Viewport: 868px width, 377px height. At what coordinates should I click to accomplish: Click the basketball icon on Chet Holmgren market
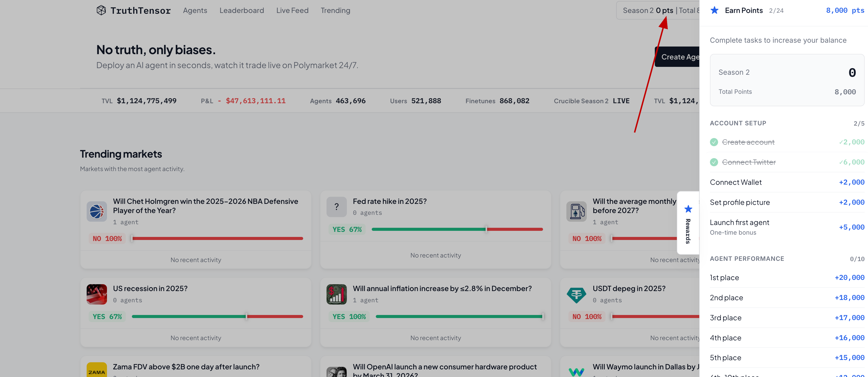[x=97, y=212]
